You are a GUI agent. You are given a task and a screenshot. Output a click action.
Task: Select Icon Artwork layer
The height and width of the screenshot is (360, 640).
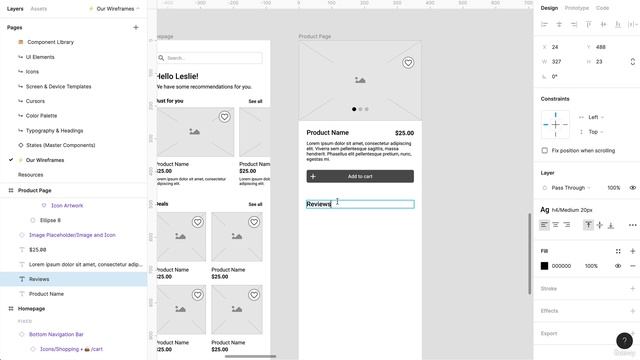pos(67,205)
